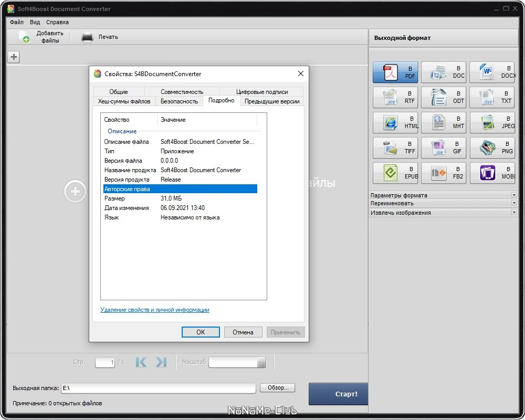Select the Язык row

point(180,217)
